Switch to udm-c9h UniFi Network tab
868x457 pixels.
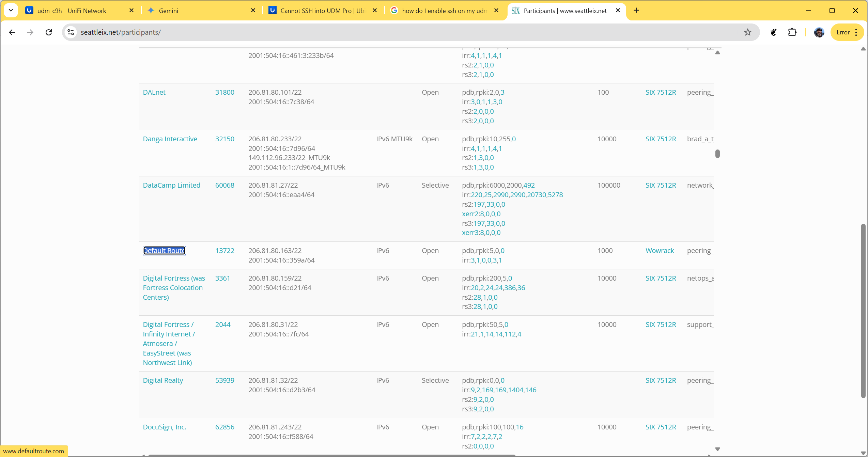72,11
